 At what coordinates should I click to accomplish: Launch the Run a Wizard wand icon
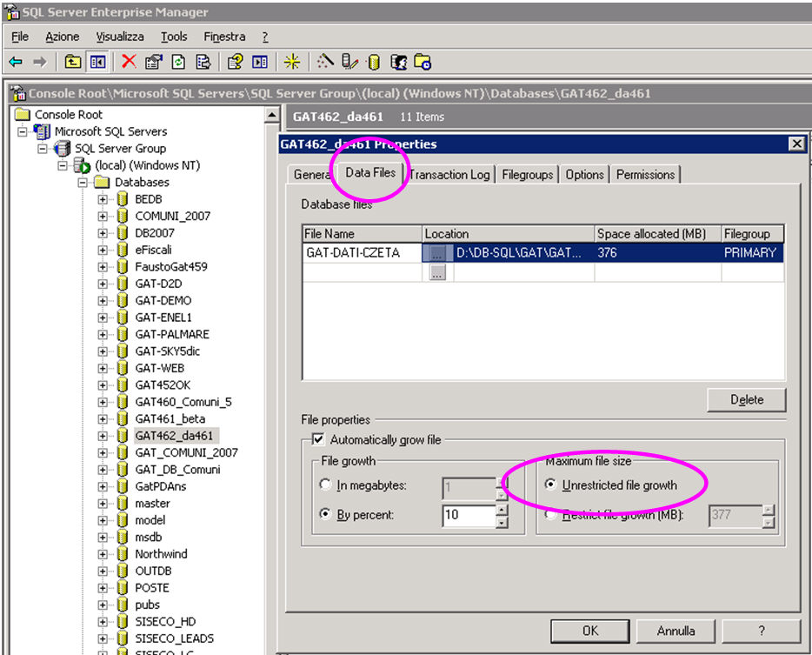pos(325,62)
